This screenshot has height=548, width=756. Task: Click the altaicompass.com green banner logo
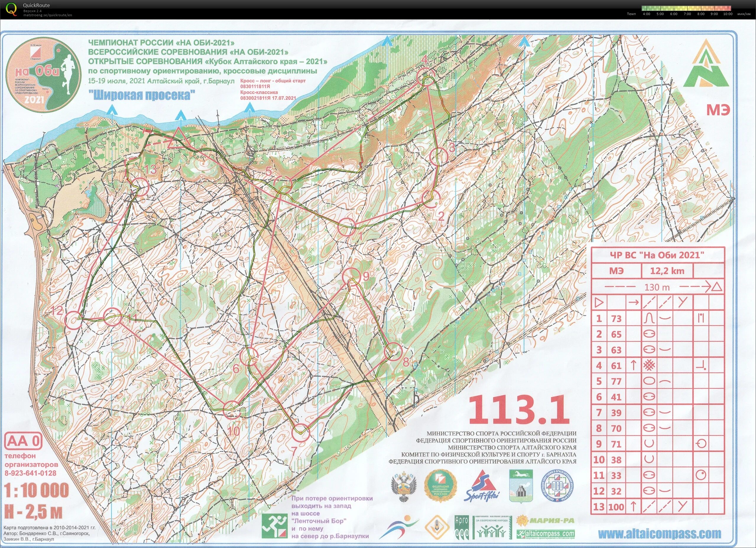[x=545, y=534]
